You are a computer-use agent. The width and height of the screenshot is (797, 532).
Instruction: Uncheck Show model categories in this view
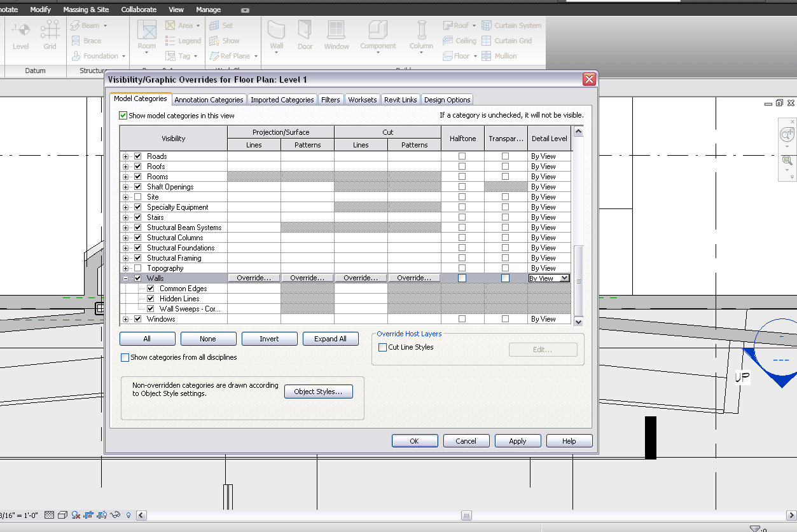pyautogui.click(x=123, y=116)
